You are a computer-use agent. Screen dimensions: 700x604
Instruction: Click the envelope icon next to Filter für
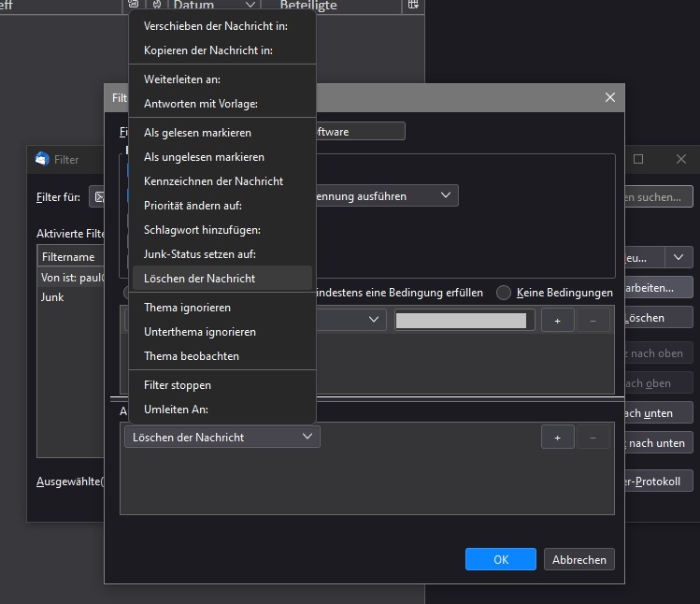coord(98,197)
